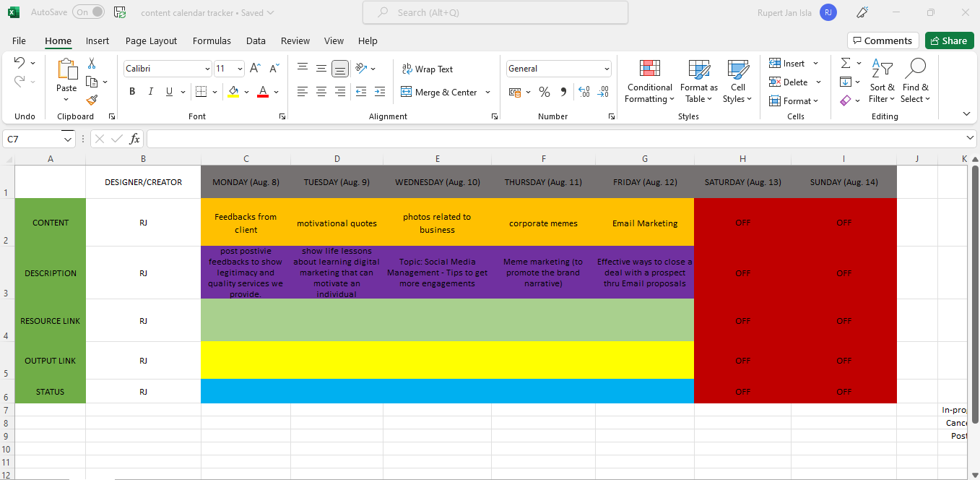Apply the red Font Color A
The image size is (980, 480).
(263, 92)
